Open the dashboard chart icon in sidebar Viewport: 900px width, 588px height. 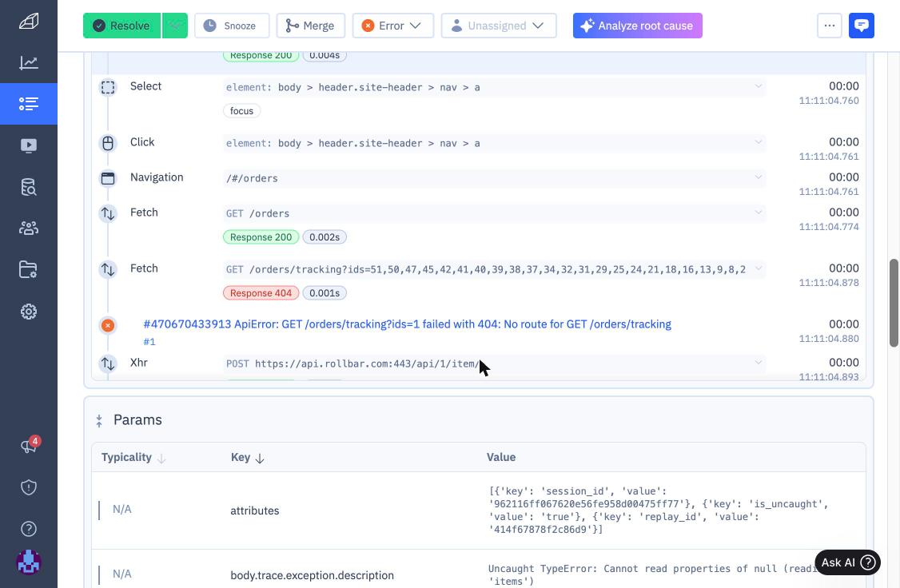pos(29,62)
